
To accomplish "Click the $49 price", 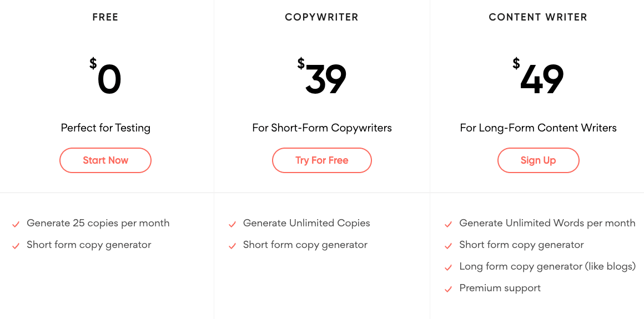I will pyautogui.click(x=538, y=77).
